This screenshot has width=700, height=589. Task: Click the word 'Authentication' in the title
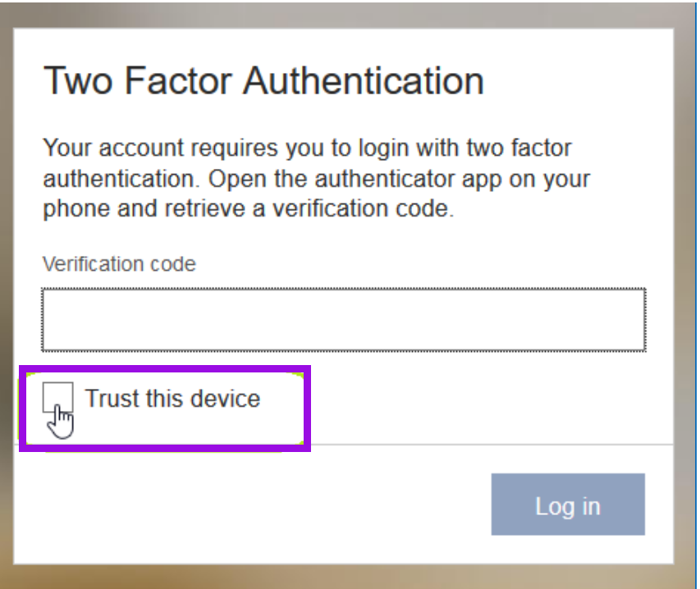coord(364,80)
